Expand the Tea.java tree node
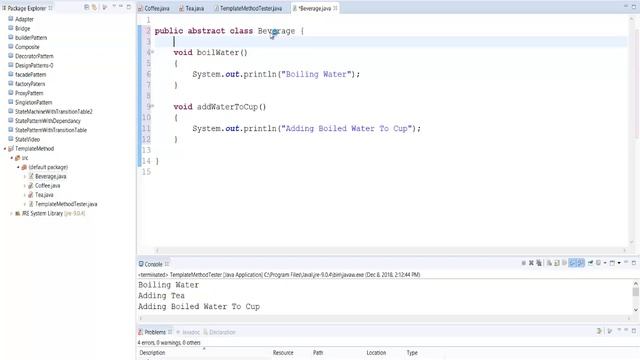Screen dimensions: 640x360 [x=24, y=195]
